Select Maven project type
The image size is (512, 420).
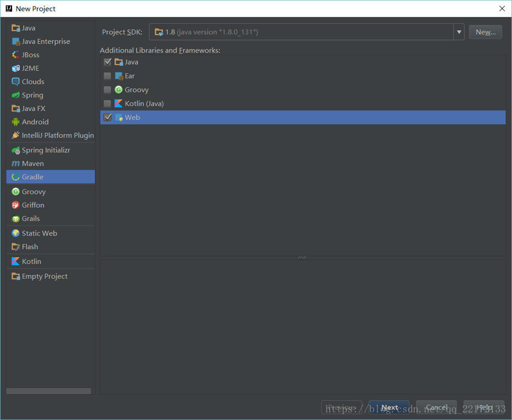51,164
